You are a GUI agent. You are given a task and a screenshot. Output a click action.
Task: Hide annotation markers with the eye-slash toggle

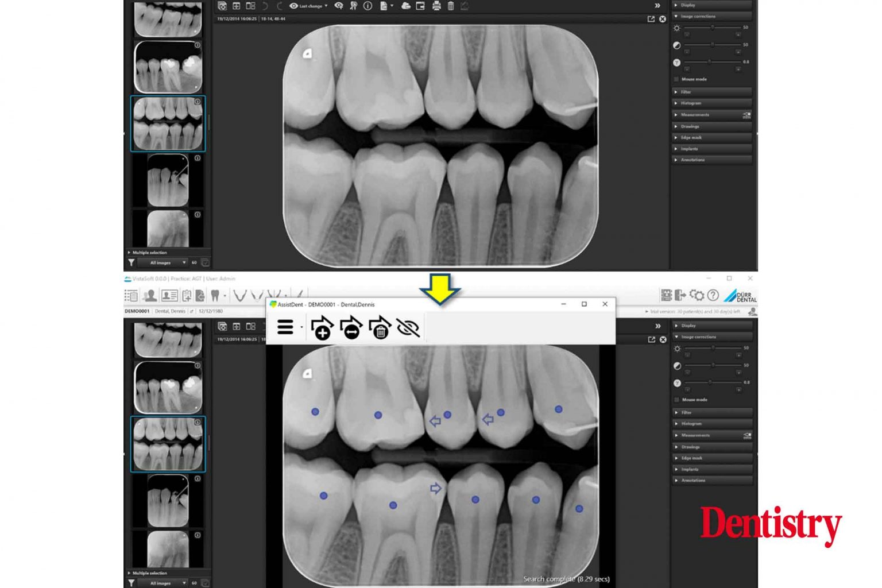click(408, 328)
